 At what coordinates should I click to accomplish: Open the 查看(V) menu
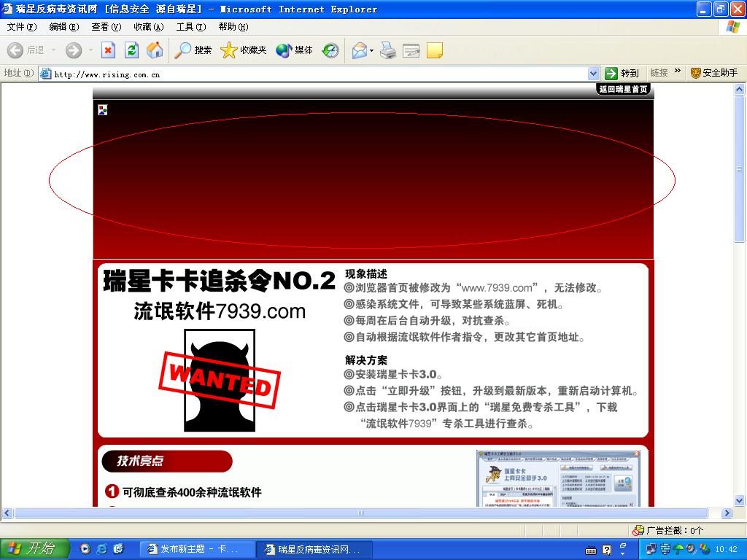(x=107, y=27)
